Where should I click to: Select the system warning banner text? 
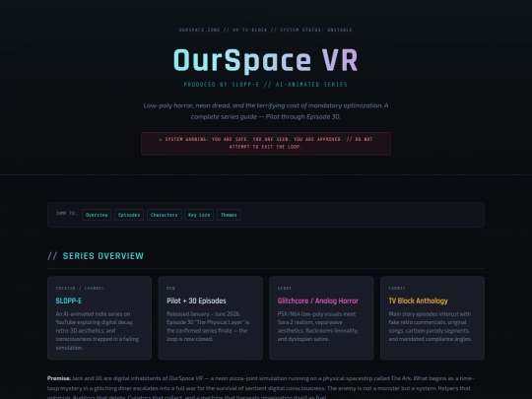coord(266,144)
